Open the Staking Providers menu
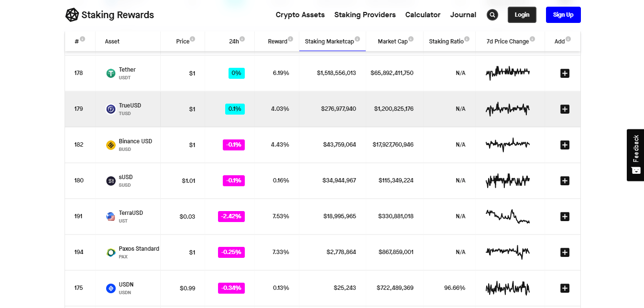The height and width of the screenshot is (308, 644). tap(365, 15)
